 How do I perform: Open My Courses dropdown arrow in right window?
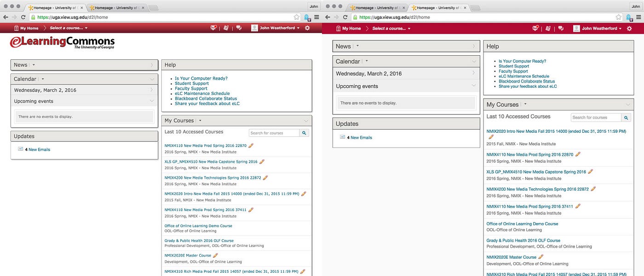pyautogui.click(x=525, y=104)
